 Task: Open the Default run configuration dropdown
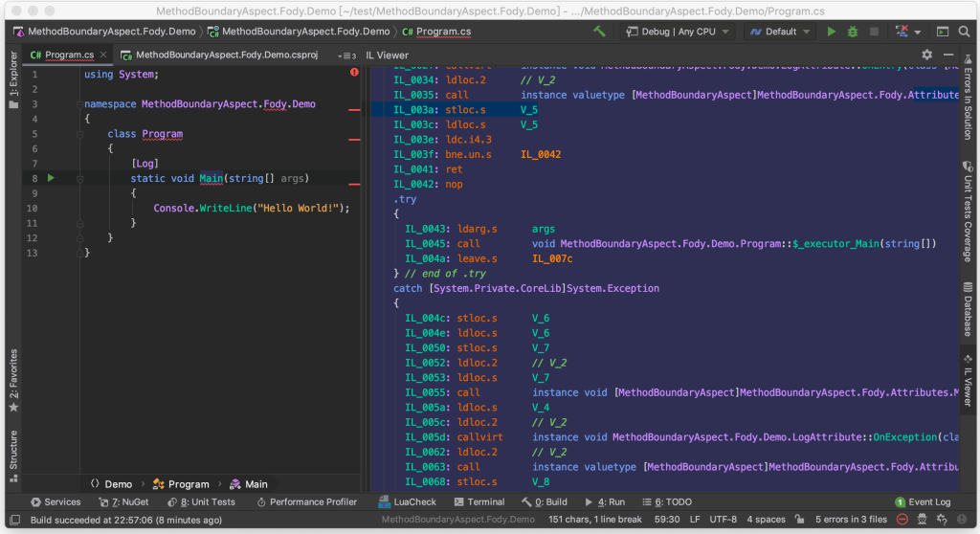(x=780, y=32)
